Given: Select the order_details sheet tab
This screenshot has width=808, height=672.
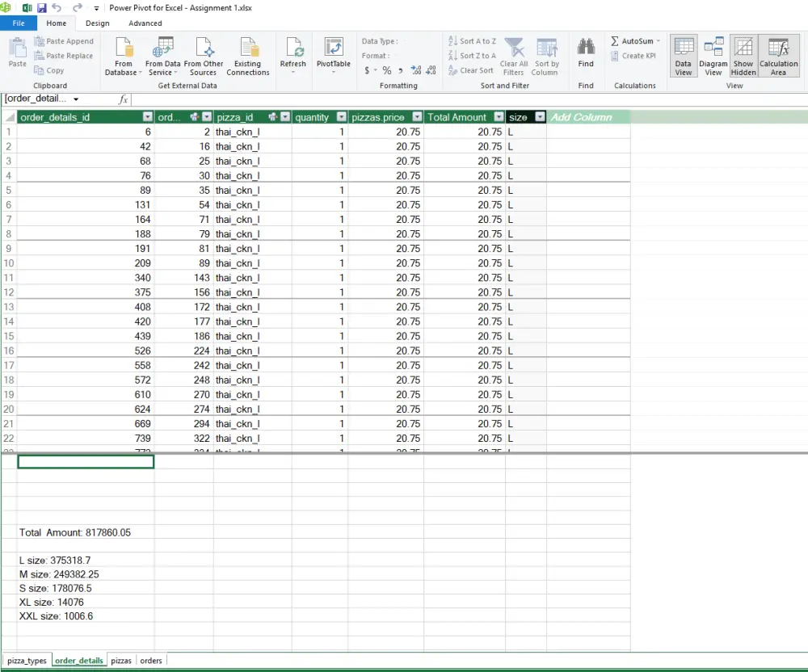Looking at the screenshot, I should 79,660.
